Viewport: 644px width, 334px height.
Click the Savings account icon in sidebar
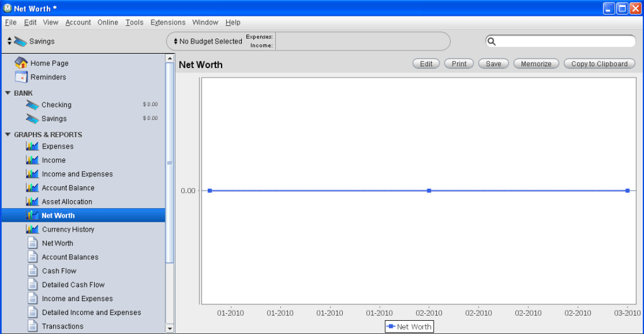32,119
